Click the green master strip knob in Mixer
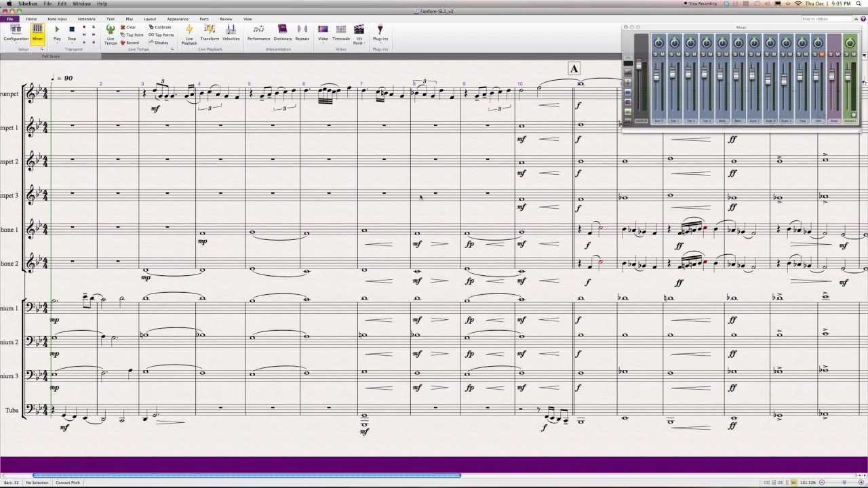 pyautogui.click(x=850, y=43)
